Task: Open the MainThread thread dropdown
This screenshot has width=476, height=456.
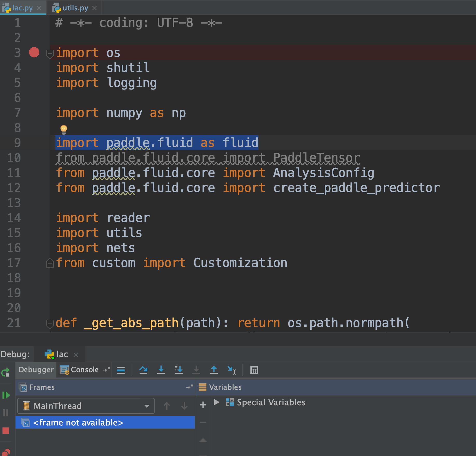Action: click(146, 406)
